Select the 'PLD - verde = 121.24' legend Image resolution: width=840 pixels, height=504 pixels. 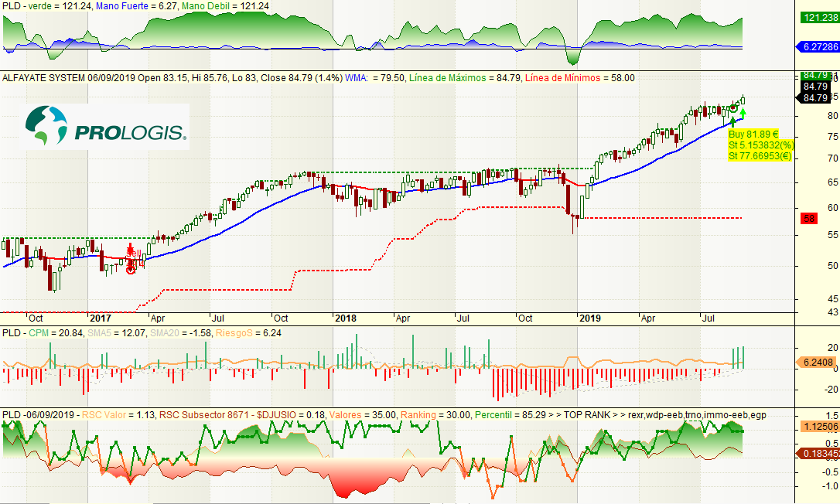(46, 6)
